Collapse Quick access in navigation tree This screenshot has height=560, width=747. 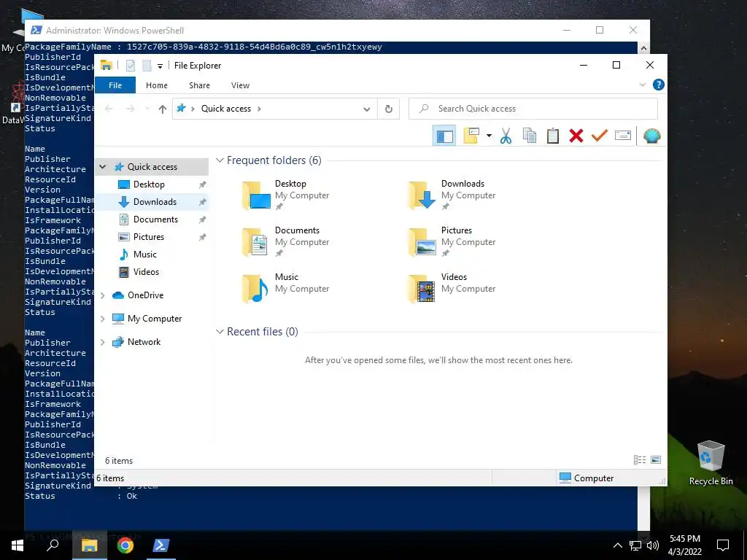pos(102,167)
